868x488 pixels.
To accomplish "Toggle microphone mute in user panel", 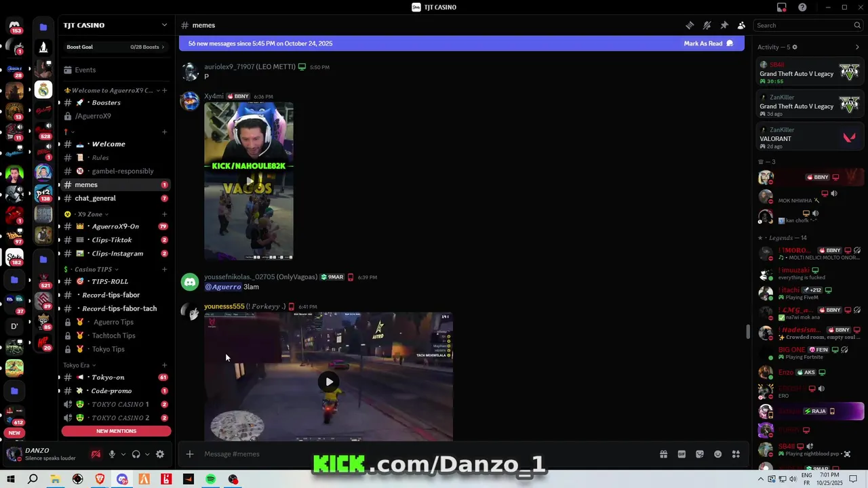I will click(112, 454).
